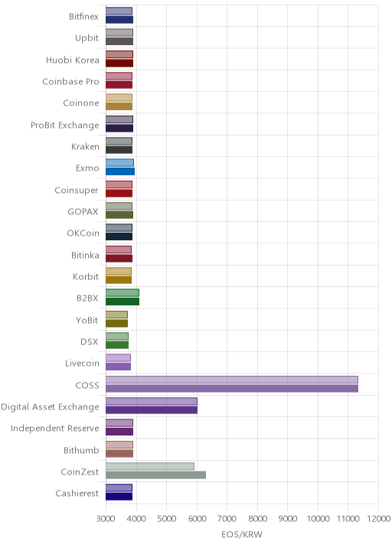The height and width of the screenshot is (548, 392).
Task: Select the CoinZest dark gray bar
Action: click(x=155, y=475)
